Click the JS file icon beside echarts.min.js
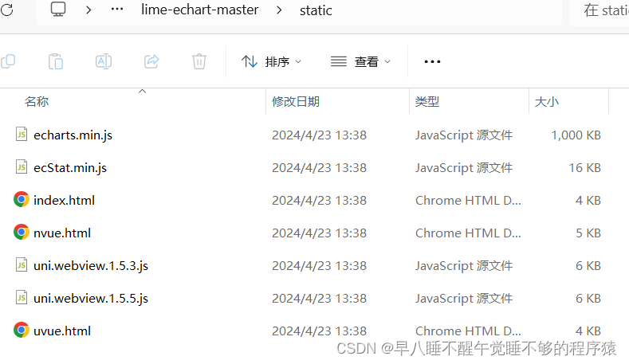629x364 pixels. coord(22,135)
